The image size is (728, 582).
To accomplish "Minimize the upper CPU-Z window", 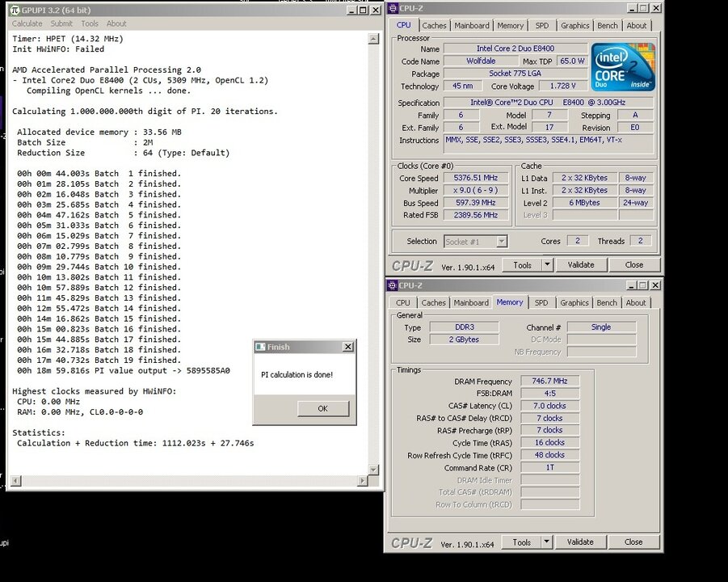I will click(x=632, y=8).
